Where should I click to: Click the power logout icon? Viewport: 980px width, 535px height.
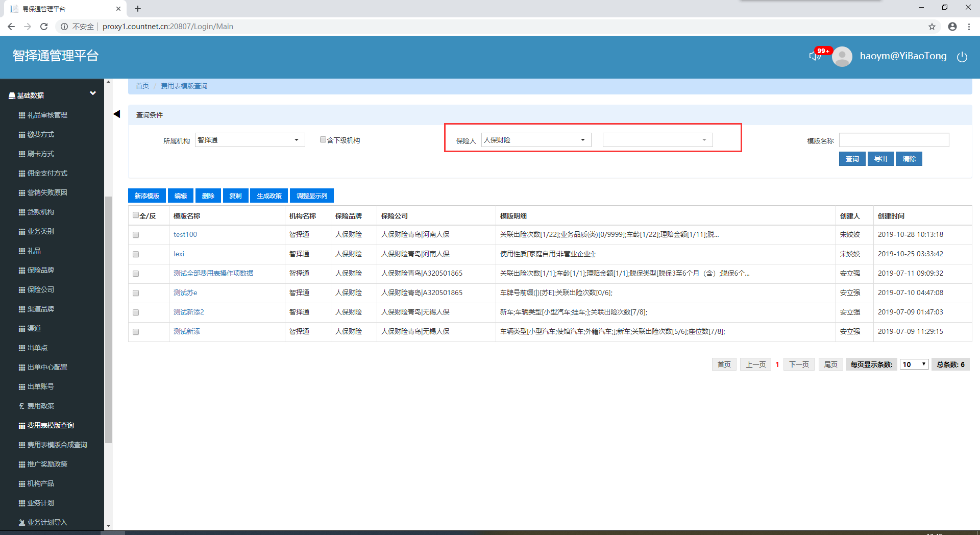962,57
